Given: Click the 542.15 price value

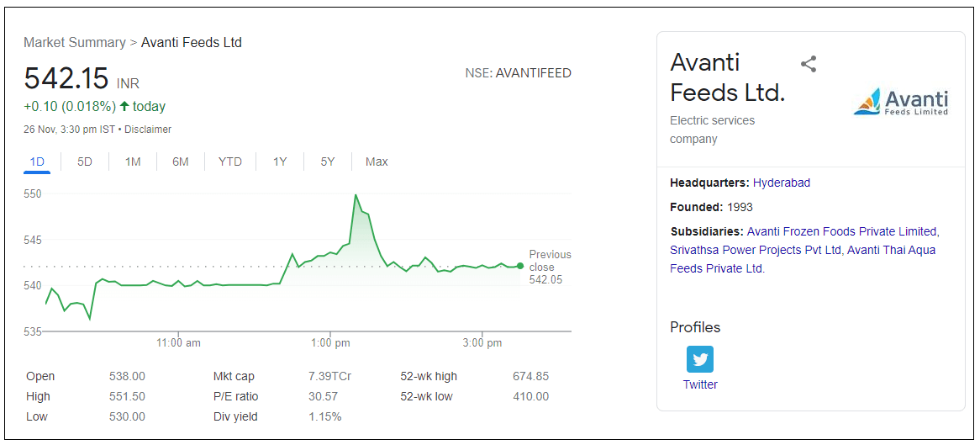Looking at the screenshot, I should [66, 78].
